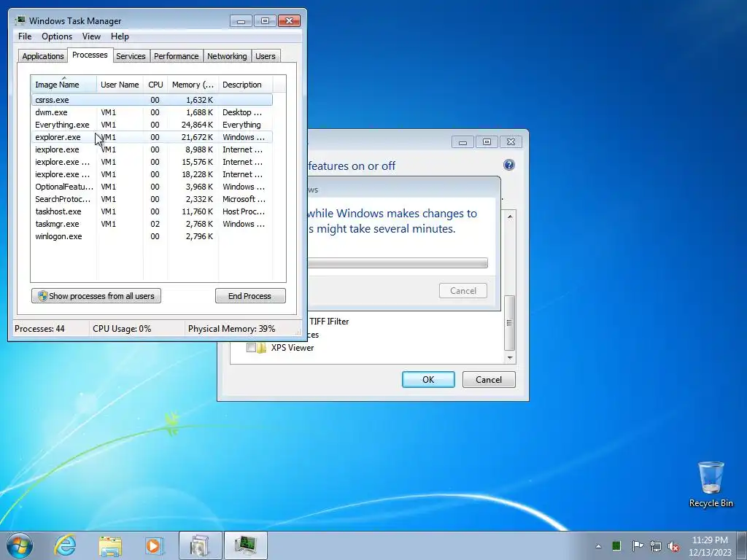Sort processes by CPU column
The height and width of the screenshot is (560, 747).
(x=155, y=85)
